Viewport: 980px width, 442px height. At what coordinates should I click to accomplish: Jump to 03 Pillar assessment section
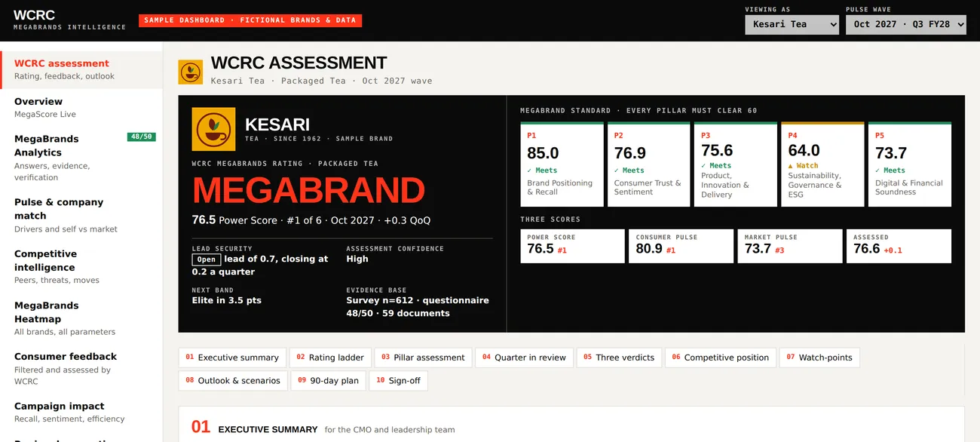tap(423, 358)
